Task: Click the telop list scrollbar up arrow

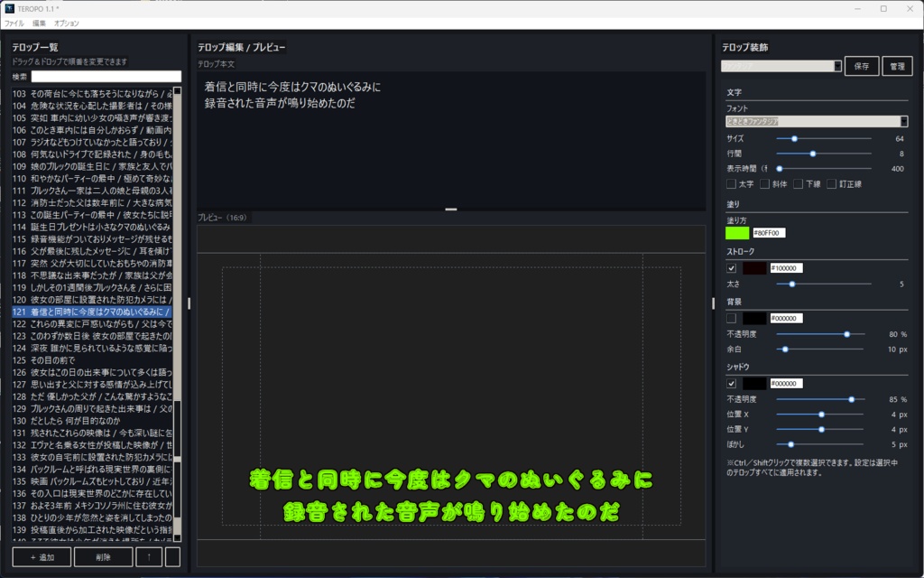Action: coord(177,91)
